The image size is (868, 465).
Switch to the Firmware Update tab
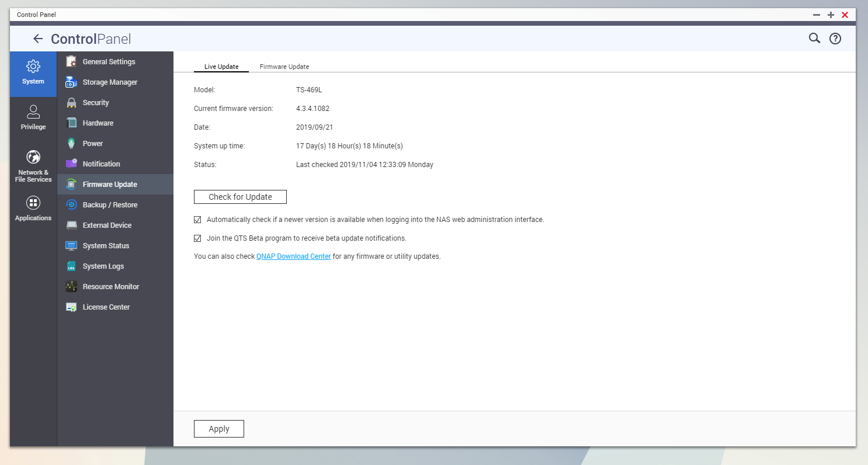(284, 67)
